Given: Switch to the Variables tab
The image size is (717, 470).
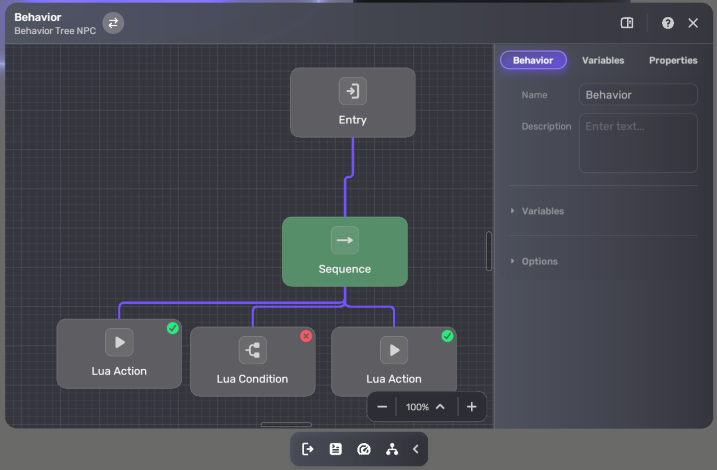Looking at the screenshot, I should click(603, 60).
